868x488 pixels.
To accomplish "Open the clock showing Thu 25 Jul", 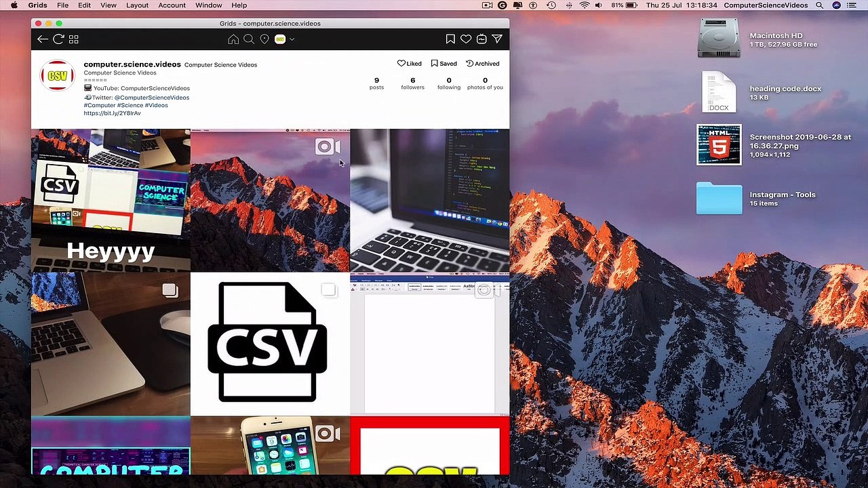I will 682,5.
